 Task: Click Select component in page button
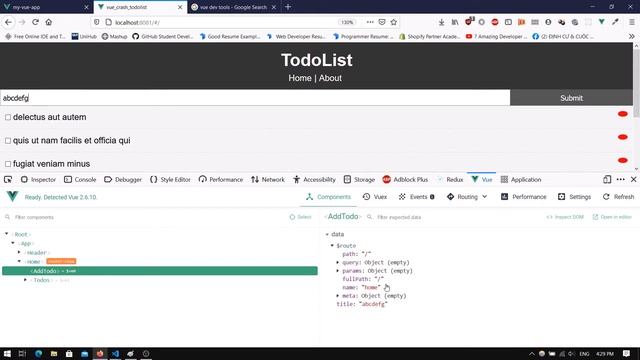[300, 217]
